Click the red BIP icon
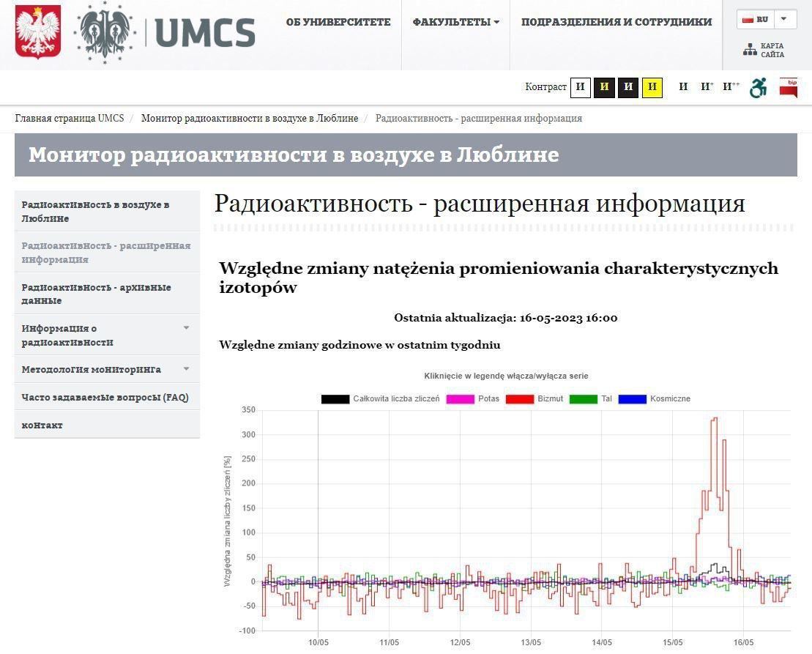The width and height of the screenshot is (812, 654). pyautogui.click(x=789, y=86)
